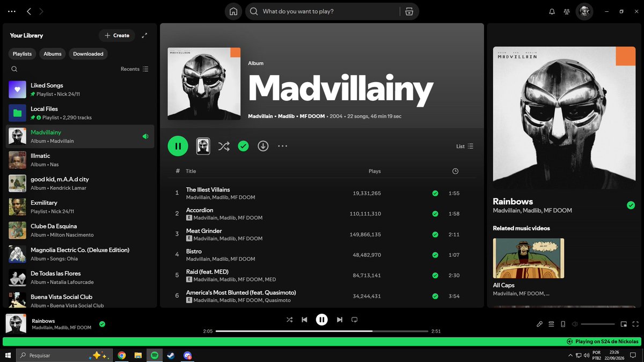644x362 pixels.
Task: Skip to the previous track
Action: pyautogui.click(x=304, y=320)
